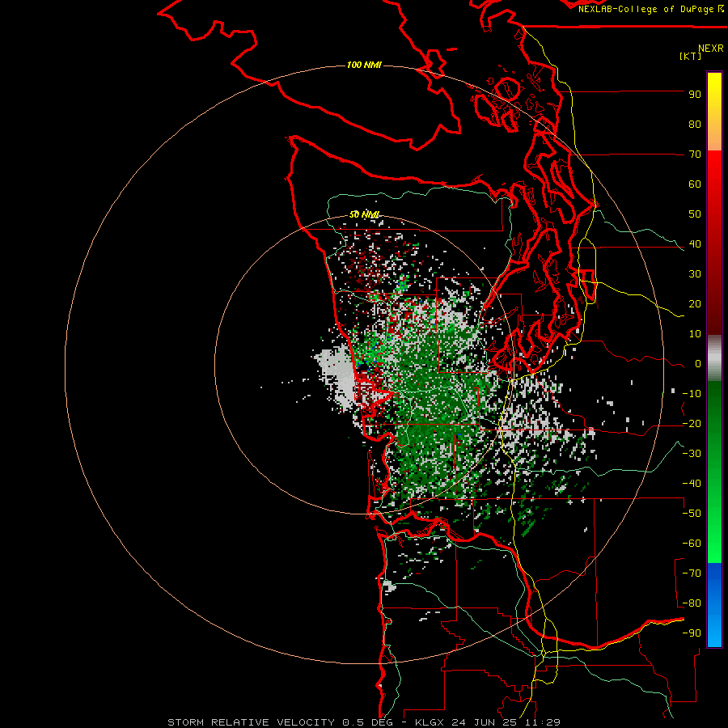Click the 50 NMI range ring label
728x728 pixels.
tap(365, 214)
